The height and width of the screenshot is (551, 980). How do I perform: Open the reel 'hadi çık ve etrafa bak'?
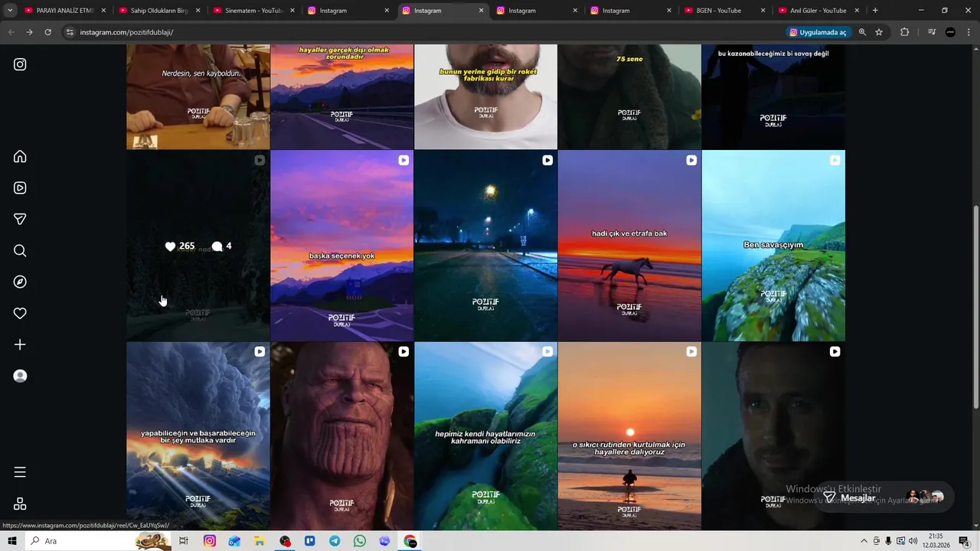point(629,246)
